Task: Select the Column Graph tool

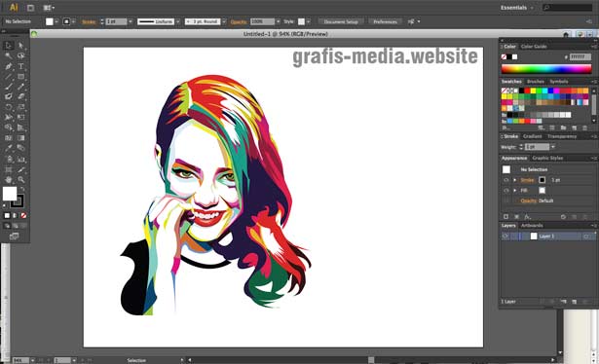Action: click(x=21, y=159)
